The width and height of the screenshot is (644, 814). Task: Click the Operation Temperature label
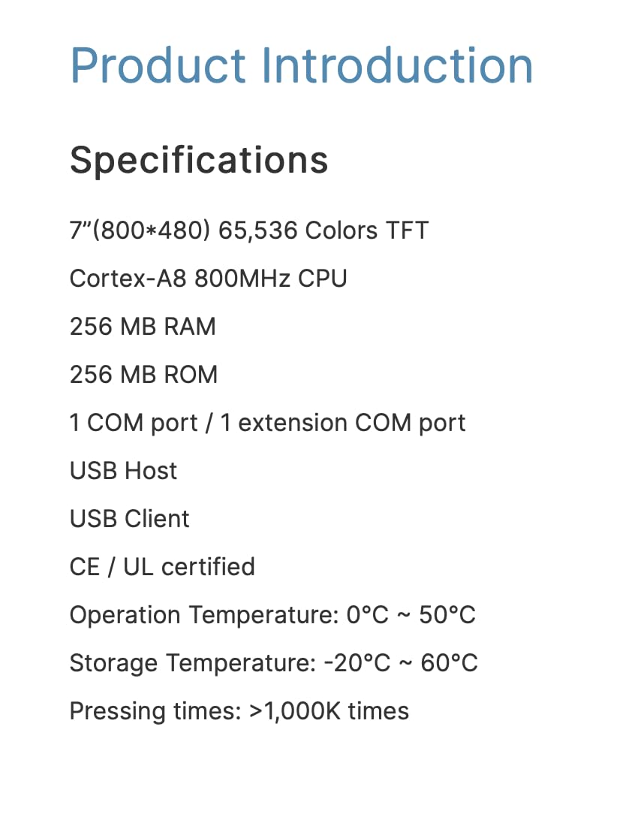coord(204,616)
